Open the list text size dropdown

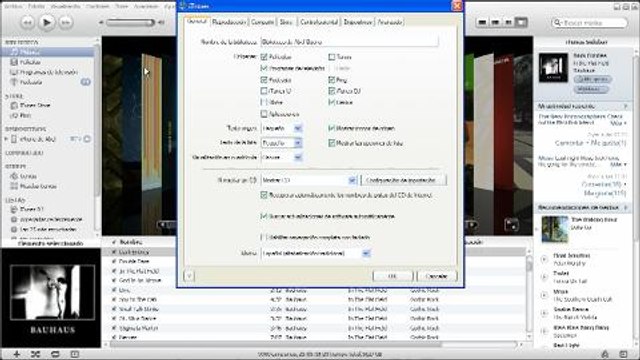click(282, 143)
